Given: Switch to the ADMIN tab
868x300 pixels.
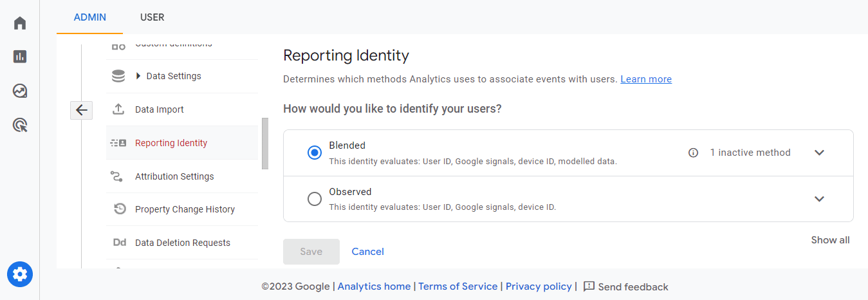Looking at the screenshot, I should (90, 17).
